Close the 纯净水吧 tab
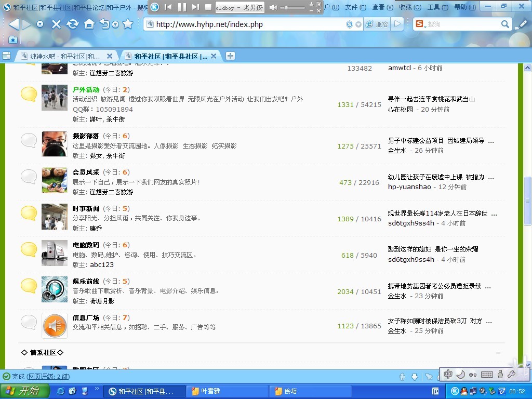 coord(110,56)
